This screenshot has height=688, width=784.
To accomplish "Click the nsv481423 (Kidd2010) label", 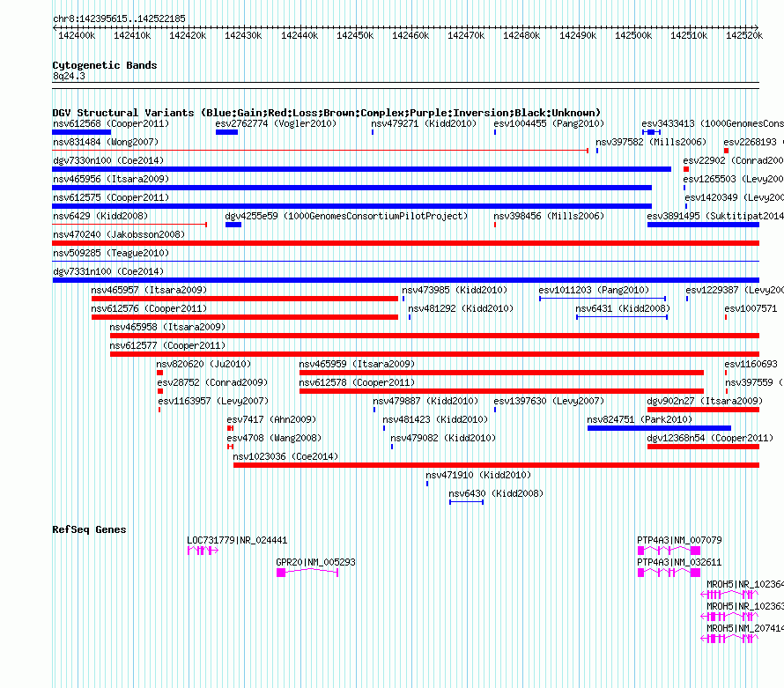I will pos(435,419).
